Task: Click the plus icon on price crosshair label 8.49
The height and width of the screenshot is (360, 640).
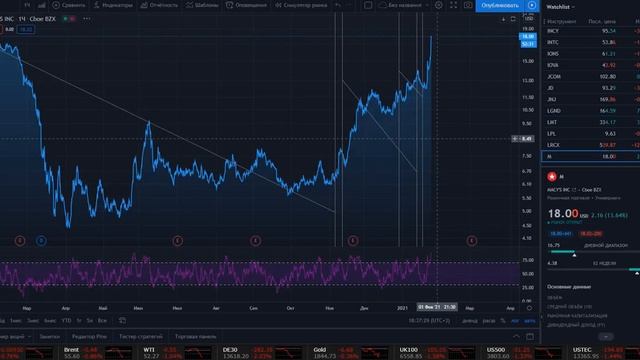Action: [x=515, y=139]
